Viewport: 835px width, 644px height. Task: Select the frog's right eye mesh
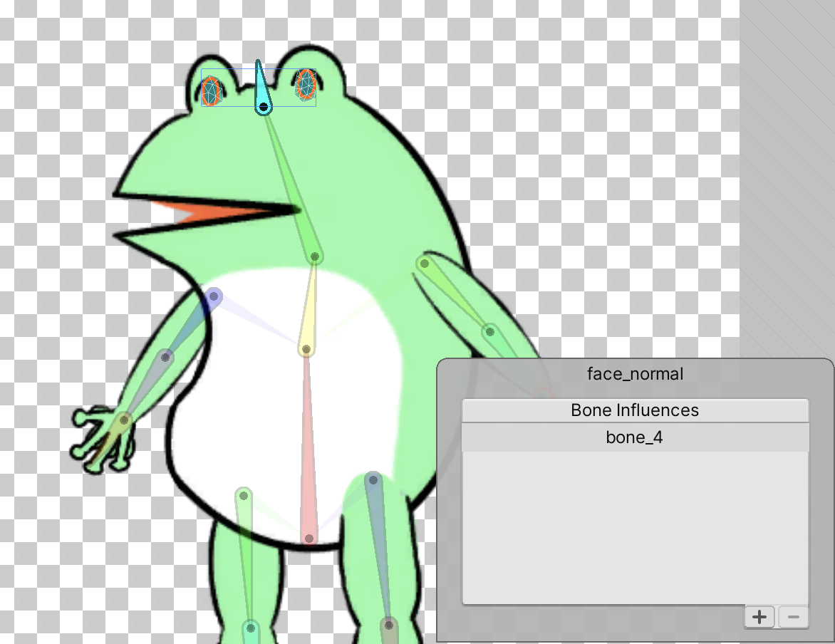coord(306,85)
